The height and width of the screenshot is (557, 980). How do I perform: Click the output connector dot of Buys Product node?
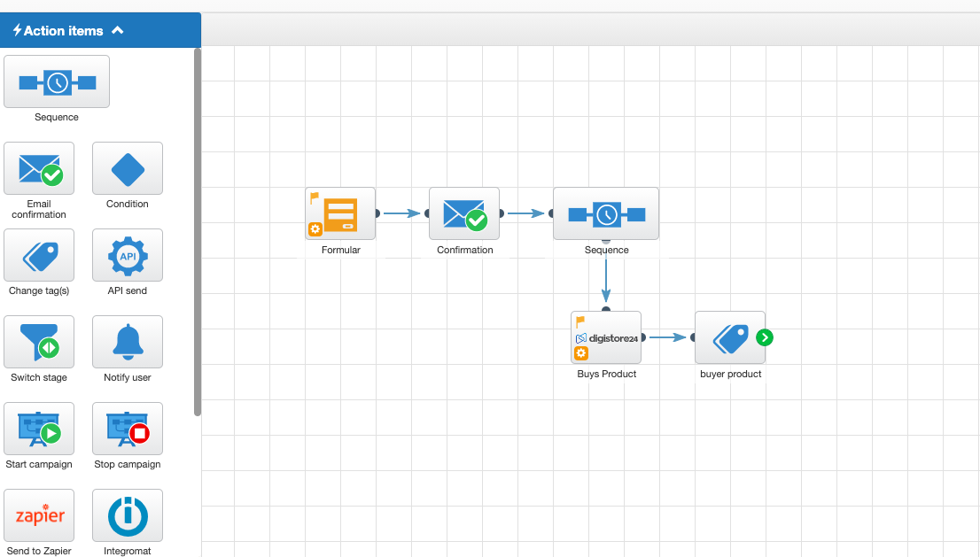[x=643, y=337]
